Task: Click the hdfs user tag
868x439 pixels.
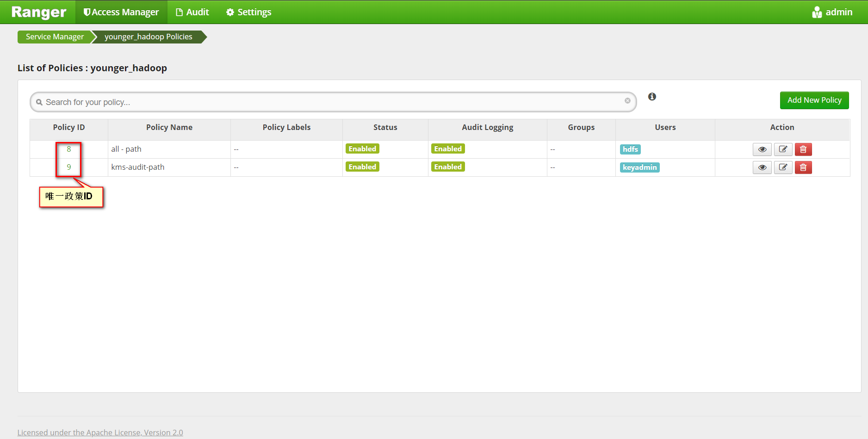Action: (630, 149)
